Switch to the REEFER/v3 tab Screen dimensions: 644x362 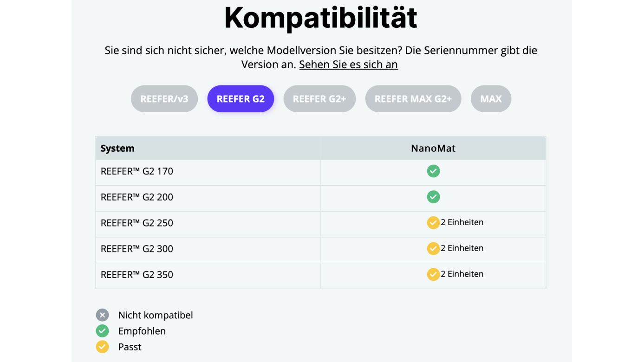164,99
